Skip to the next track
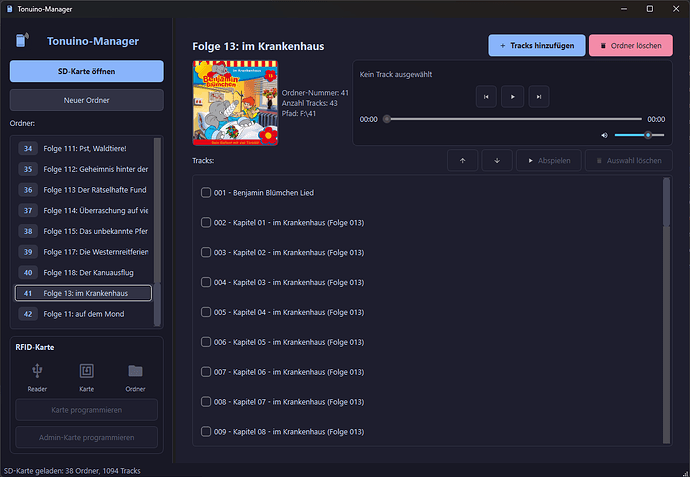Image resolution: width=690 pixels, height=477 pixels. (x=539, y=97)
